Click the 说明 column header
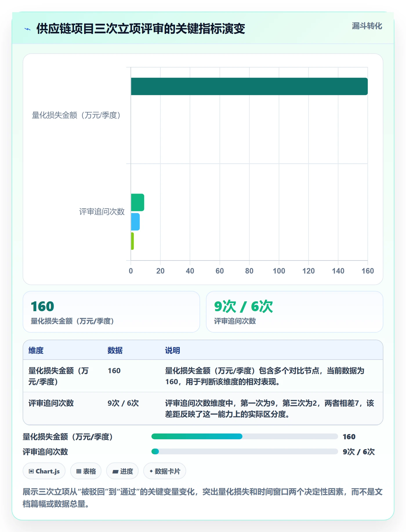The height and width of the screenshot is (532, 406). pos(173,350)
